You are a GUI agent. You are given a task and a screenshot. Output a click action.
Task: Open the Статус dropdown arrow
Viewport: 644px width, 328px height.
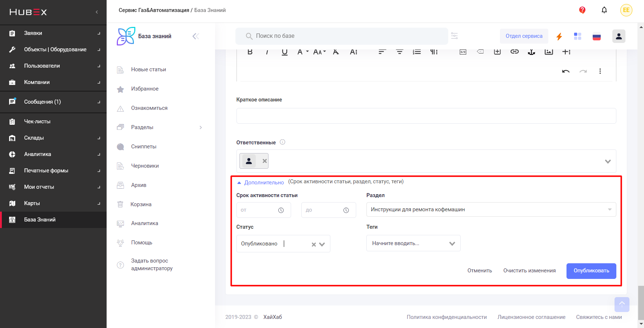[x=322, y=244]
